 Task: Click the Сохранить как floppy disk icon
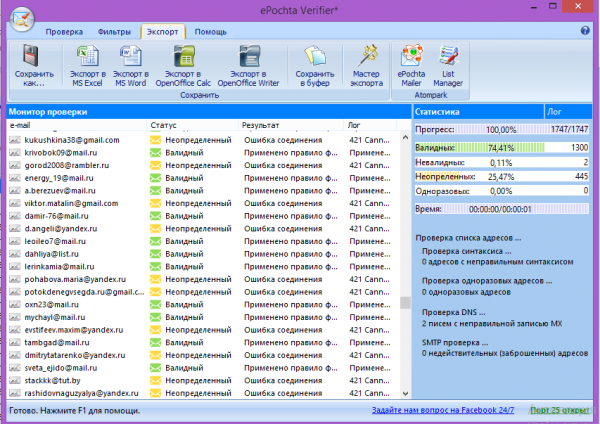(x=31, y=58)
